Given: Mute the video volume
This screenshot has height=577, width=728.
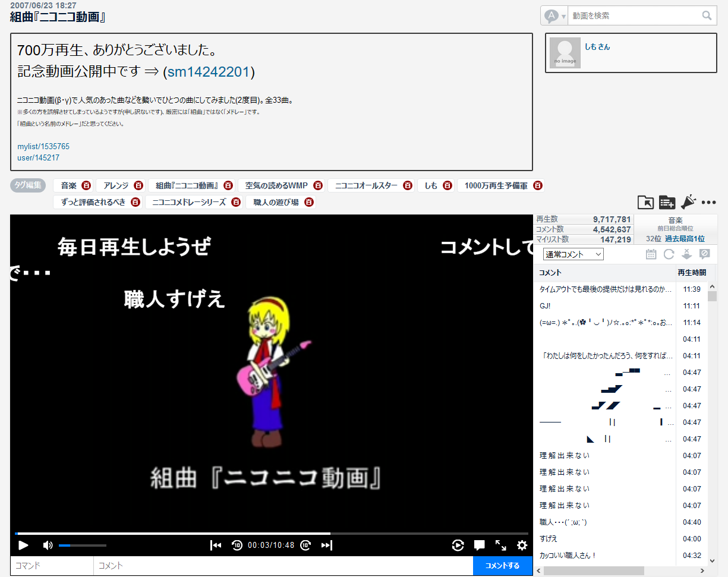Looking at the screenshot, I should pos(48,545).
